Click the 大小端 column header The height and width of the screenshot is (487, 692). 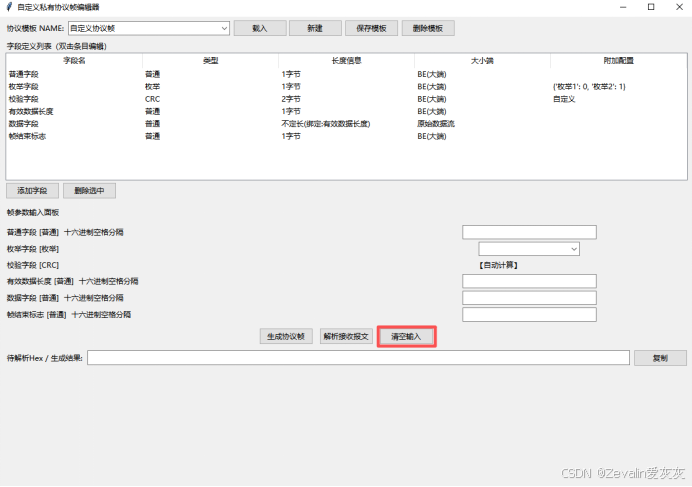tap(482, 60)
